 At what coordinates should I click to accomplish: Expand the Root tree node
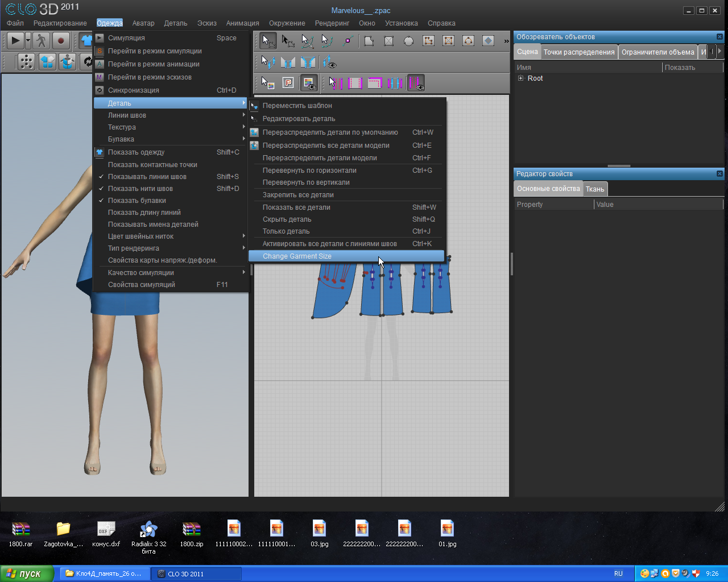coord(520,78)
